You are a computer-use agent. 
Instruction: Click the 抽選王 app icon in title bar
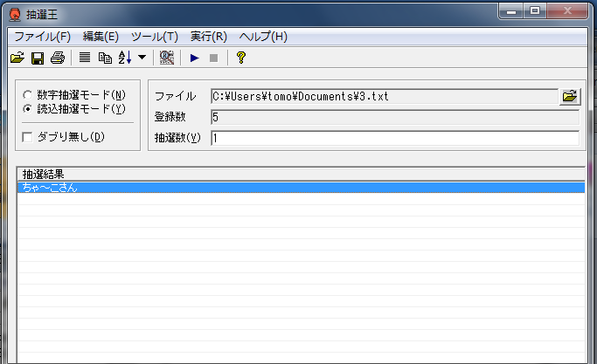tap(15, 15)
